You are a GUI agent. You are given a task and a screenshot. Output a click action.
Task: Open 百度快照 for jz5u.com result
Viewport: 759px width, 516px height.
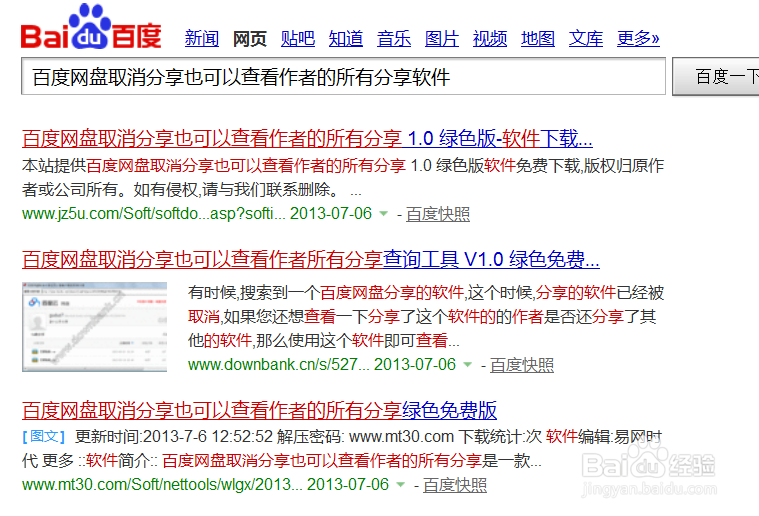click(438, 214)
